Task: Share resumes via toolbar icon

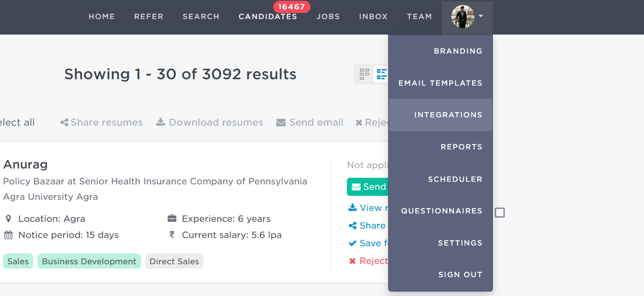Action: (x=101, y=122)
